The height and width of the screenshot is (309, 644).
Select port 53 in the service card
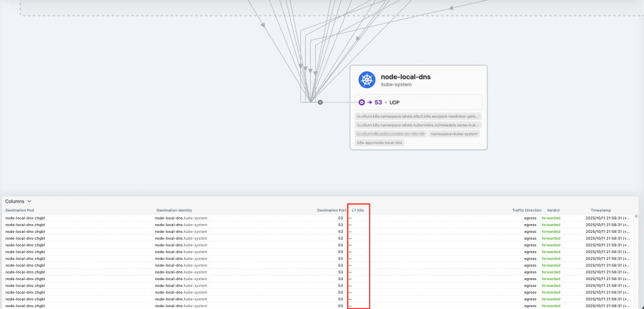coord(378,103)
